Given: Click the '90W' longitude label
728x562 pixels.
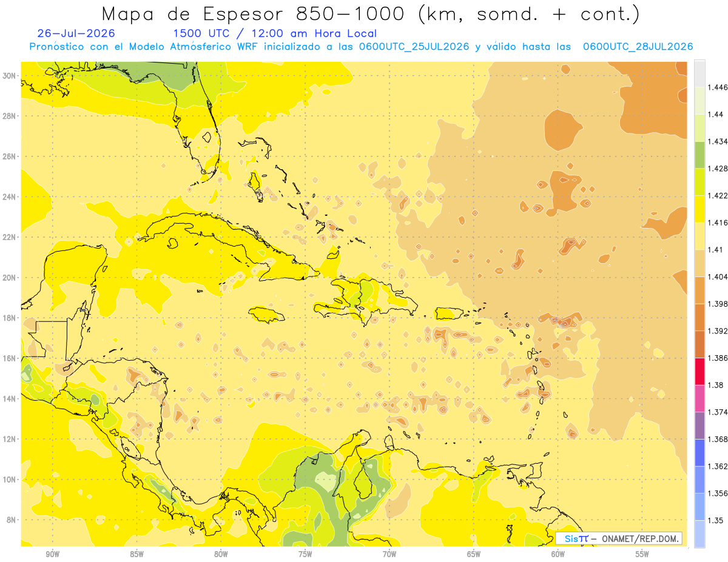Looking at the screenshot, I should coord(52,554).
